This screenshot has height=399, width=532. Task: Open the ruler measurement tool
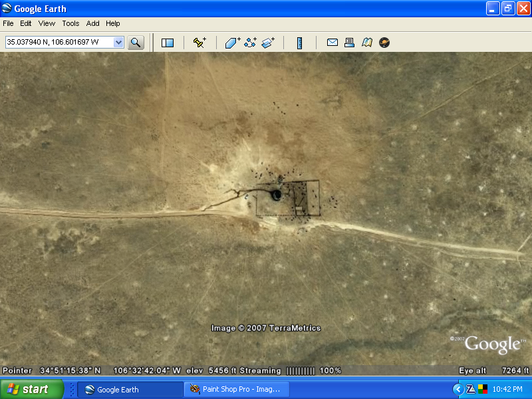coord(300,43)
